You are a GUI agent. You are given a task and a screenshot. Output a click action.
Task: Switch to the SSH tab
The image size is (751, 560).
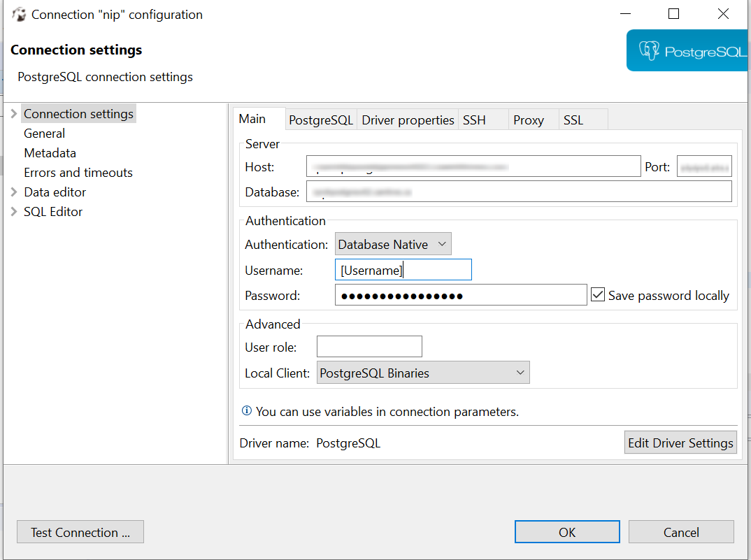tap(474, 120)
